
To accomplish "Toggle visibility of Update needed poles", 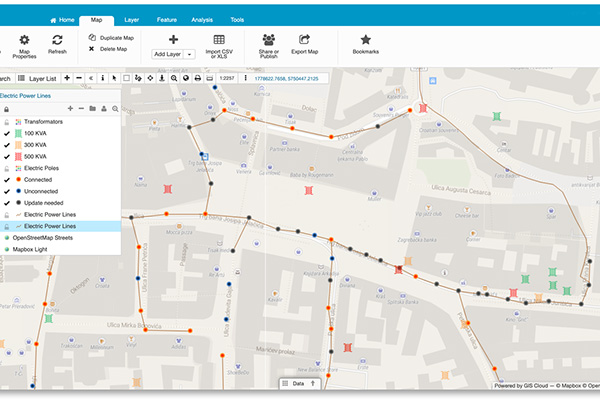I will click(x=7, y=203).
